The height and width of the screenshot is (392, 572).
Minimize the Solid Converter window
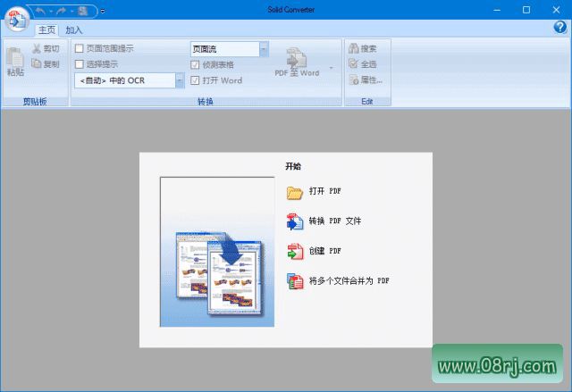click(497, 10)
